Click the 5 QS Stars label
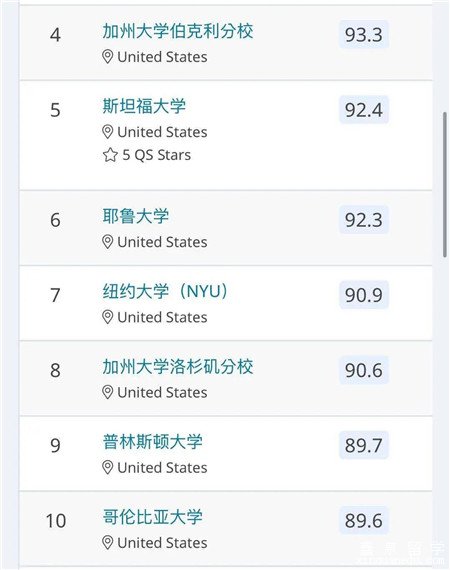The image size is (450, 570). pos(156,155)
